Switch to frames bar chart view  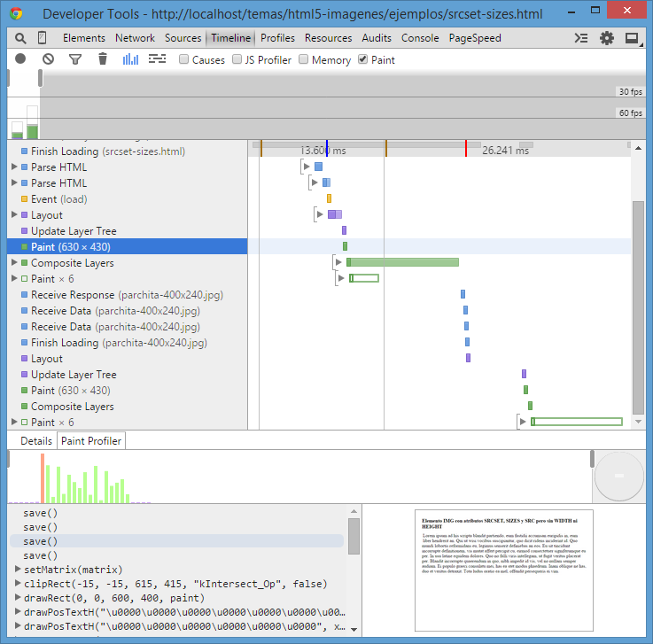[130, 59]
